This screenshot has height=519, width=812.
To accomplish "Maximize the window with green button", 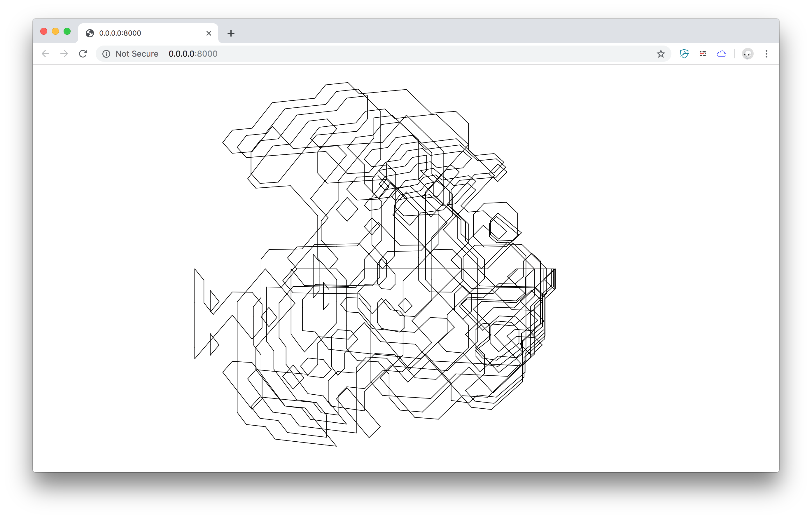I will (x=67, y=32).
